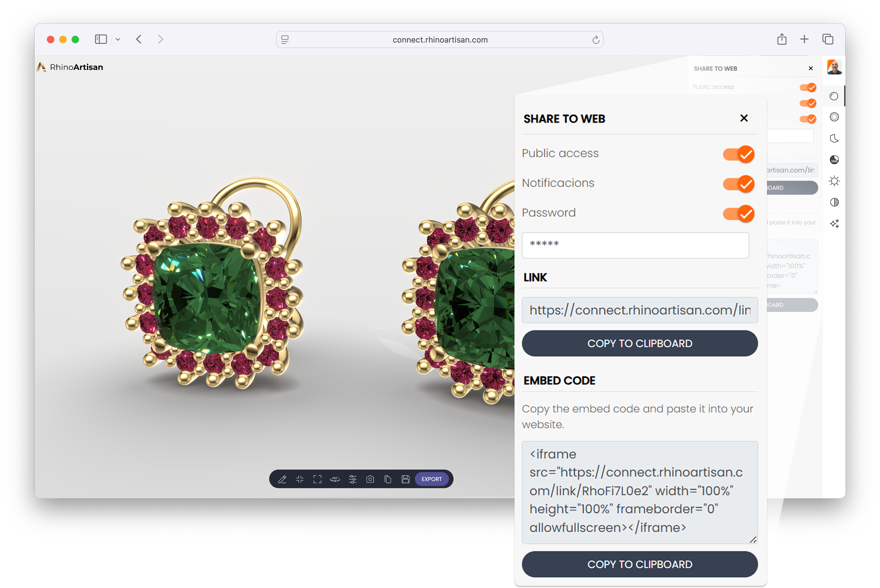
Task: Click the "LINK" section heading
Action: tap(535, 277)
